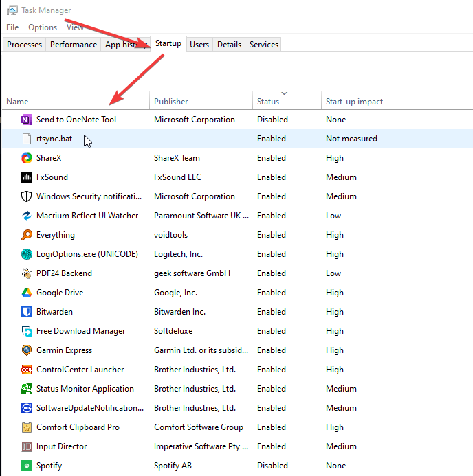Select the Comfort Clipboard Pro row

pyautogui.click(x=78, y=427)
